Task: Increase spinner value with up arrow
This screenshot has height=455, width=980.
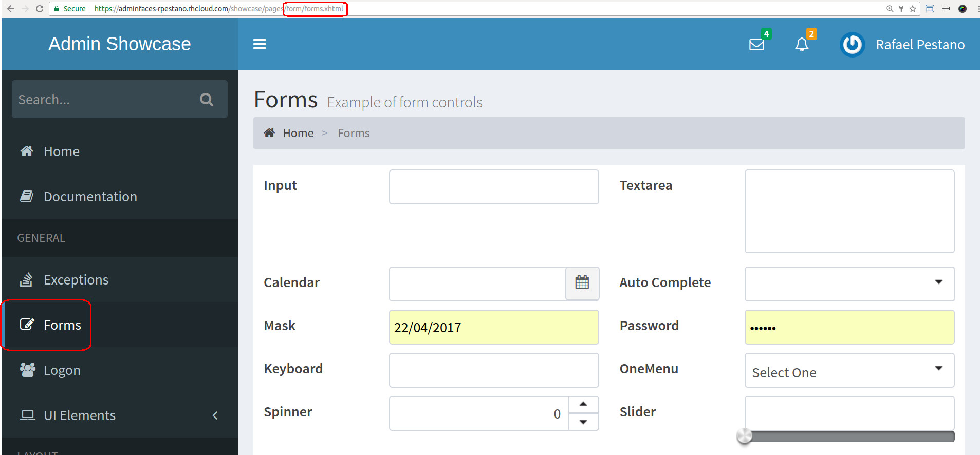Action: (583, 404)
